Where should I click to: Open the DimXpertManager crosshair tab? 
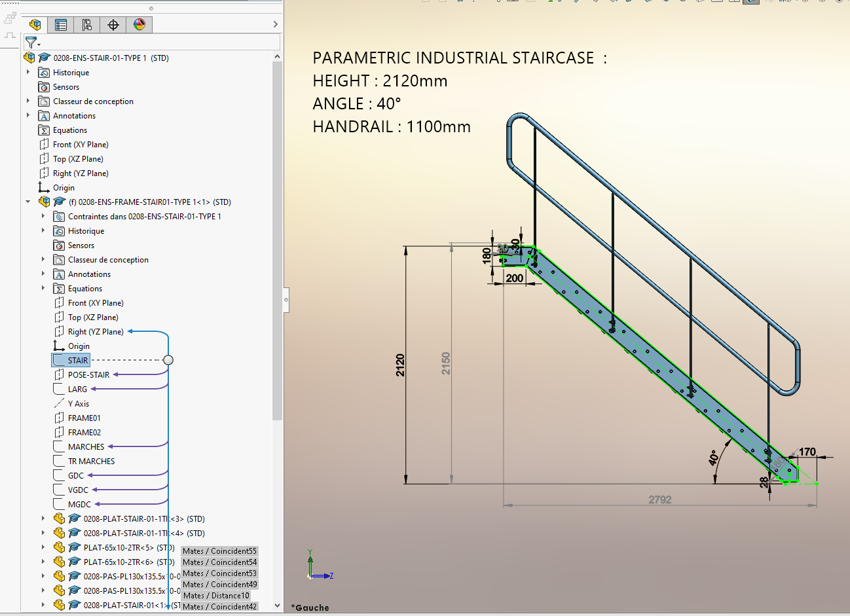(x=113, y=25)
